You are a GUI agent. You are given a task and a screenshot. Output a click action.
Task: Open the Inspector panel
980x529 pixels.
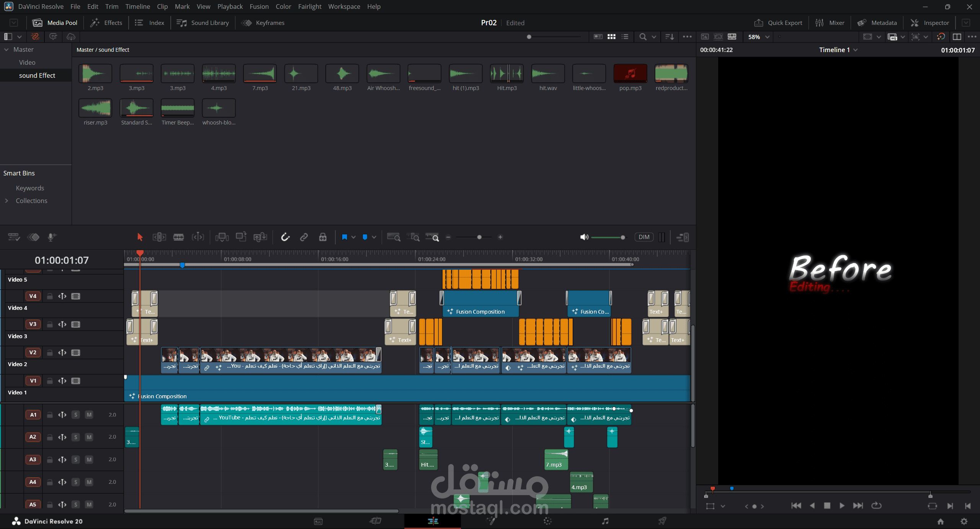(930, 23)
